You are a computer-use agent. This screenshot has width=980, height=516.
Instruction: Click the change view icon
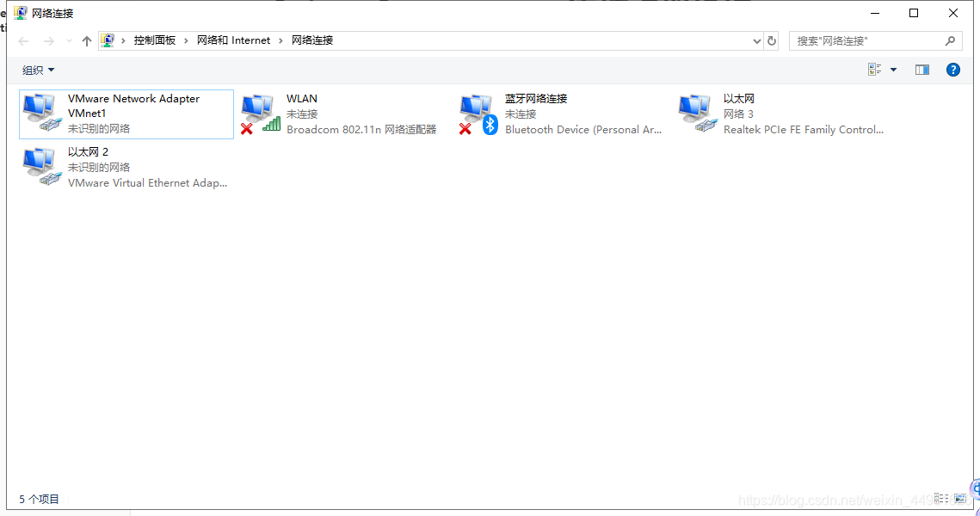click(874, 70)
